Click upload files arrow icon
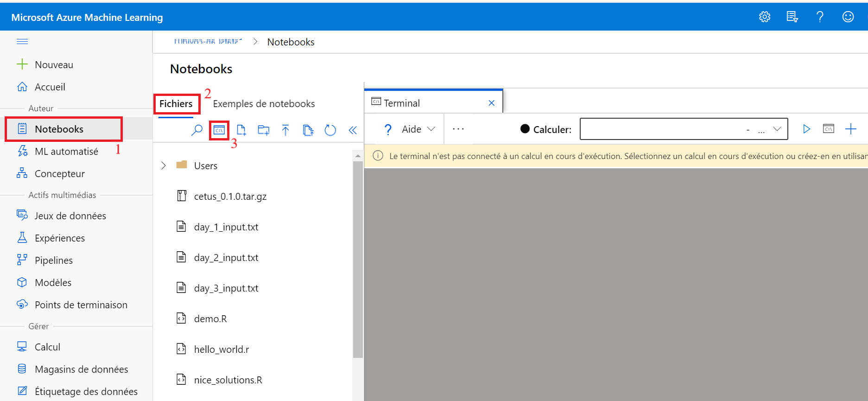868x401 pixels. [x=285, y=130]
